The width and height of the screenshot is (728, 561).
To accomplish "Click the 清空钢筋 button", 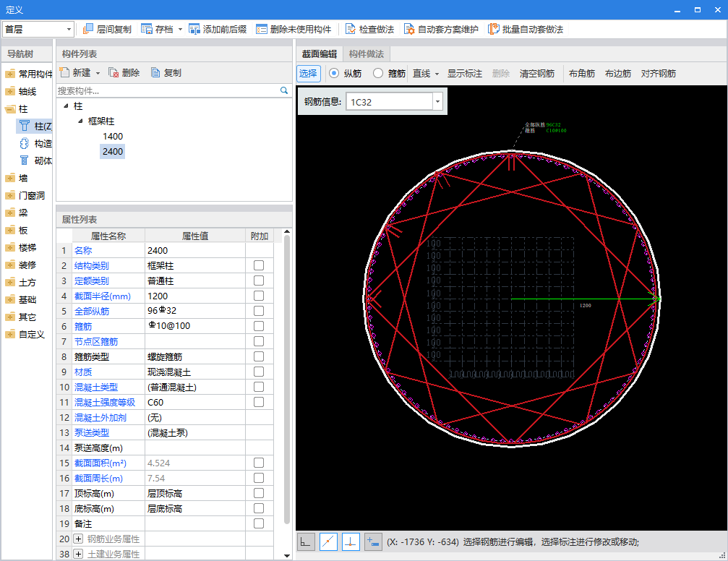I will tap(536, 73).
